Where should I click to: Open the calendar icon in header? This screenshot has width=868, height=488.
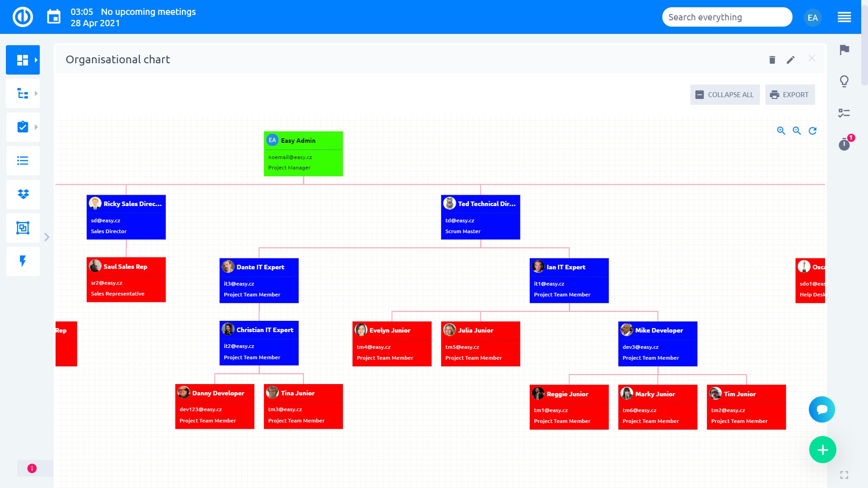(x=54, y=17)
